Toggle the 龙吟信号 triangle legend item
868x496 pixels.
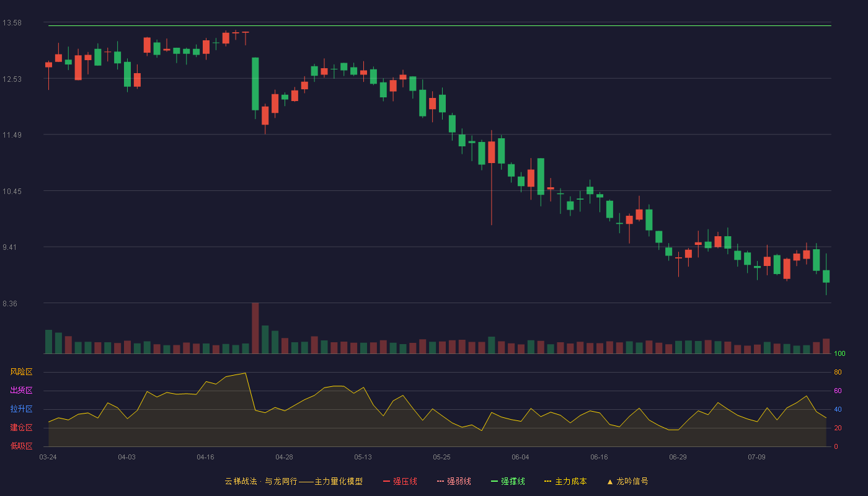(627, 481)
